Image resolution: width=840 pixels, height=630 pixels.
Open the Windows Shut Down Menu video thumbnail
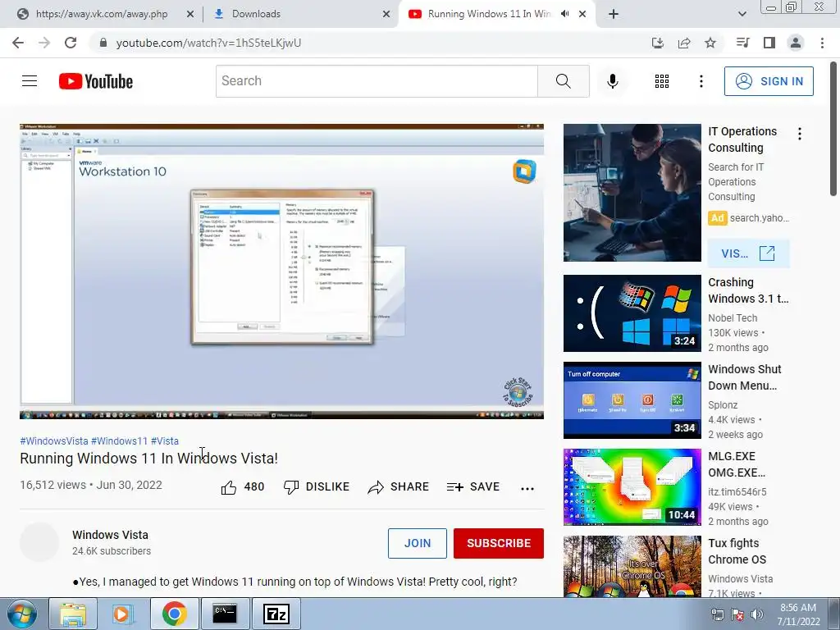click(x=632, y=400)
